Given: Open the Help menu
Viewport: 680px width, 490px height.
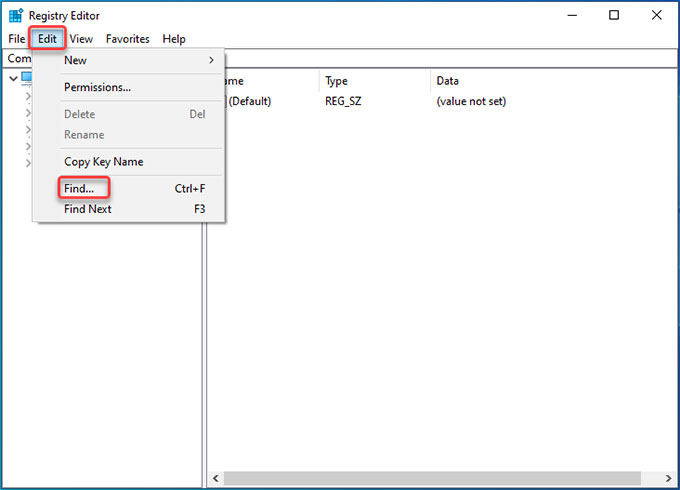Looking at the screenshot, I should (x=174, y=39).
